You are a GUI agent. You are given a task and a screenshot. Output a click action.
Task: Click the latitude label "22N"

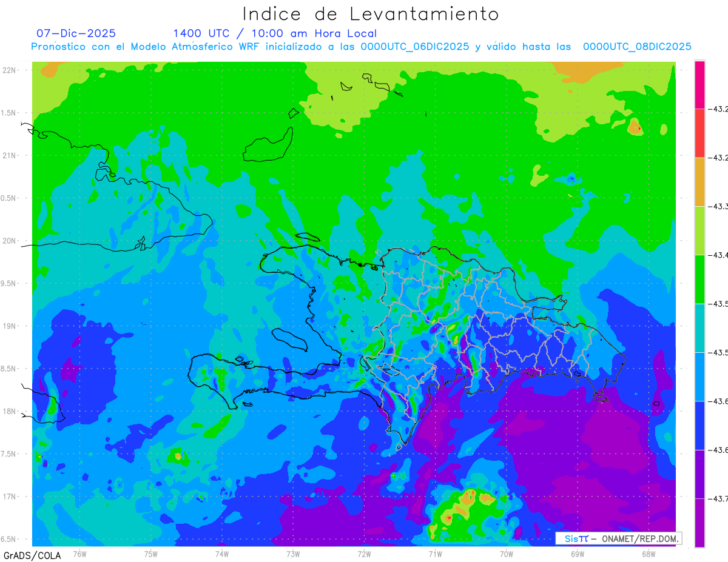click(10, 70)
